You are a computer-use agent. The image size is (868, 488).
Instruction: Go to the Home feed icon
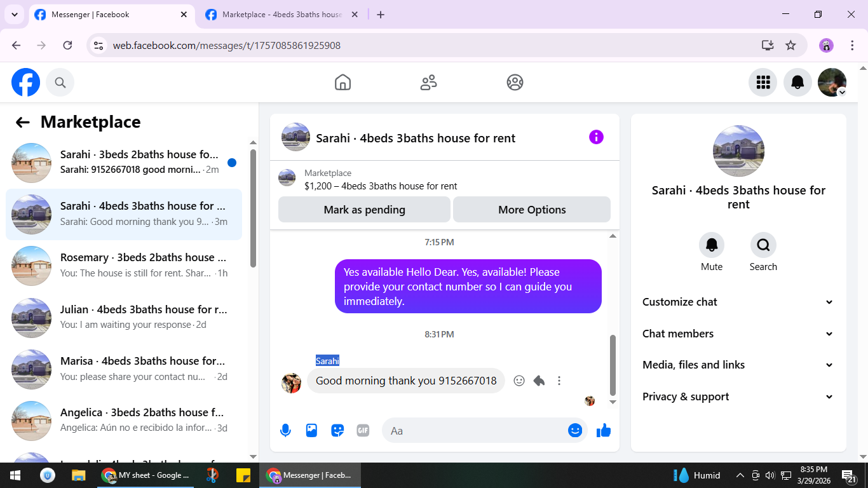(342, 82)
